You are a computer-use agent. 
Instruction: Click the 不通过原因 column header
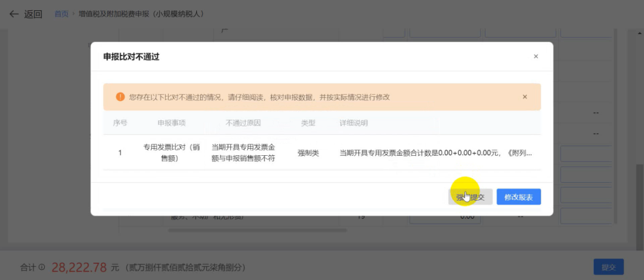click(243, 123)
